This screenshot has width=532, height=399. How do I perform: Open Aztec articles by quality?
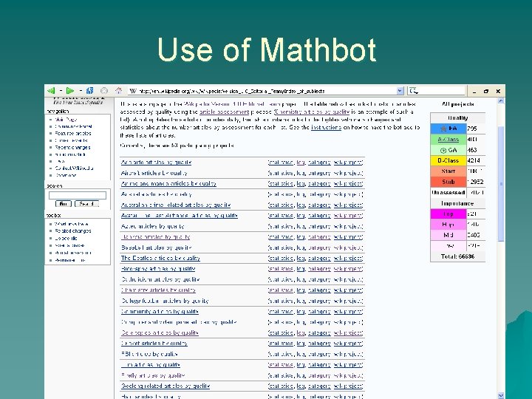click(x=152, y=226)
